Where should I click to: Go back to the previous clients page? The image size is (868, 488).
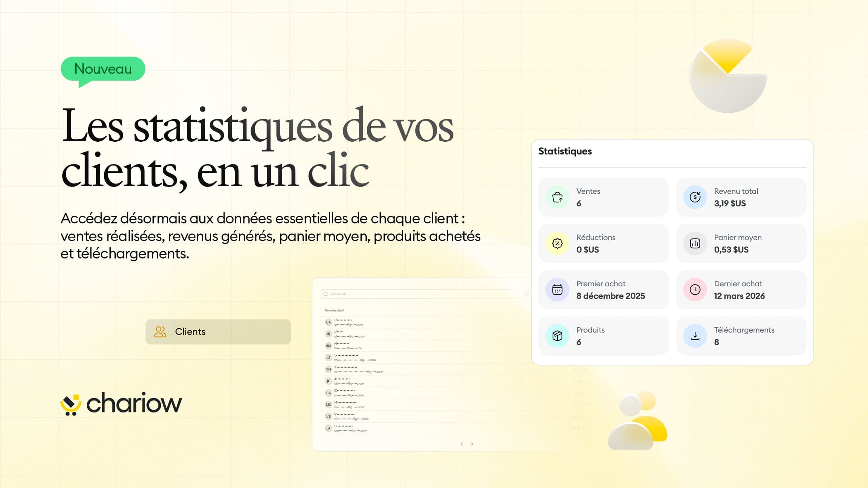click(462, 444)
